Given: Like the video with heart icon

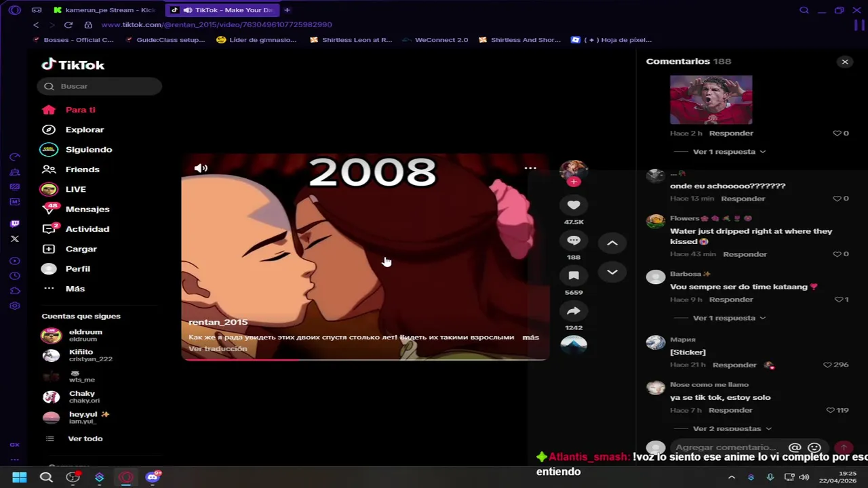Looking at the screenshot, I should tap(574, 205).
